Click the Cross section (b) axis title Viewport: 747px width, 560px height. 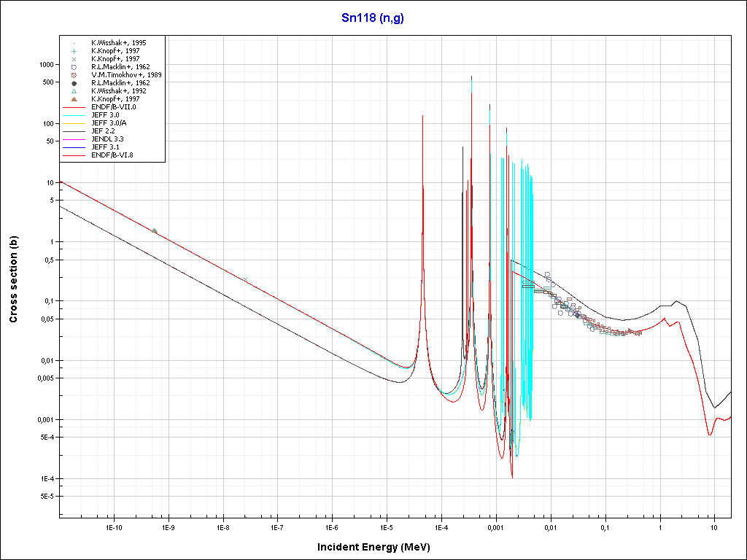[x=13, y=279]
